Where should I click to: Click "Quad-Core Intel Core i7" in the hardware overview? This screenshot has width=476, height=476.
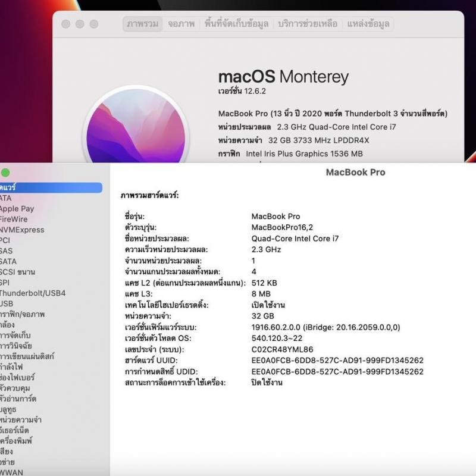point(295,239)
